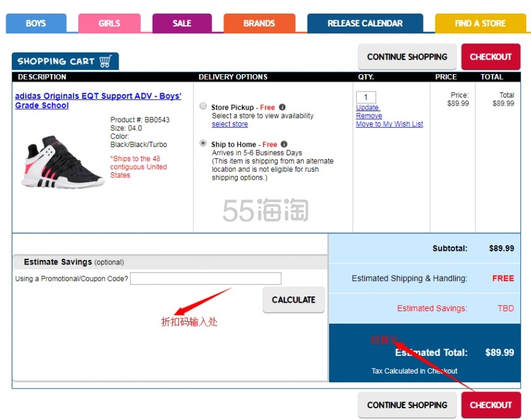Click the Arrives in 5-6 Business Days text
This screenshot has width=531, height=420.
[257, 153]
